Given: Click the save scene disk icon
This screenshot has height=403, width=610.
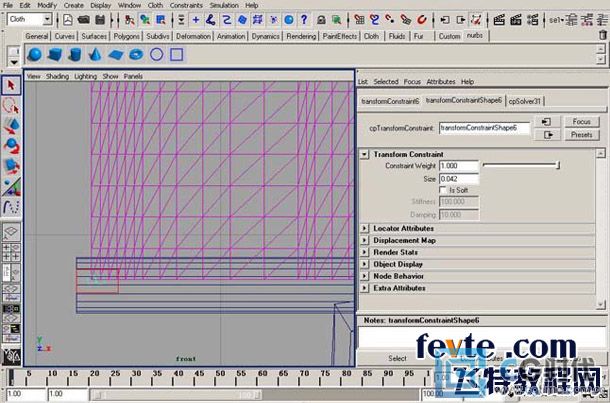Looking at the screenshot, I should [100, 19].
